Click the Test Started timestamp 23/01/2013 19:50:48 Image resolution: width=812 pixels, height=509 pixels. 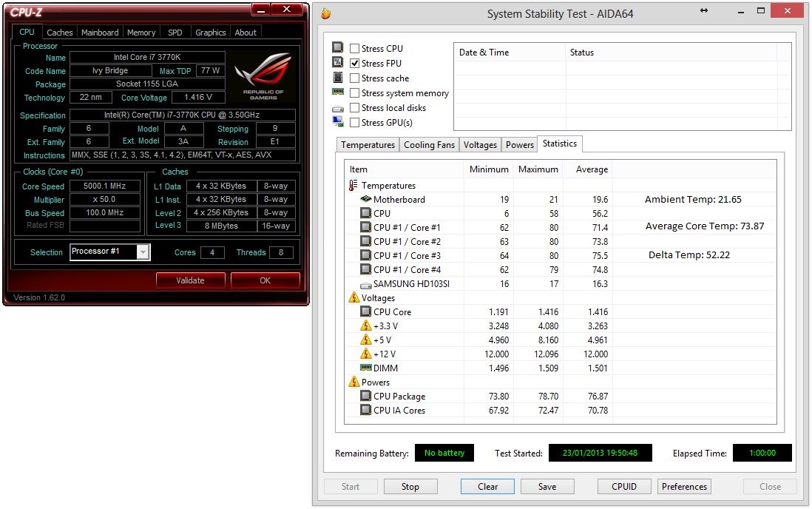[600, 453]
